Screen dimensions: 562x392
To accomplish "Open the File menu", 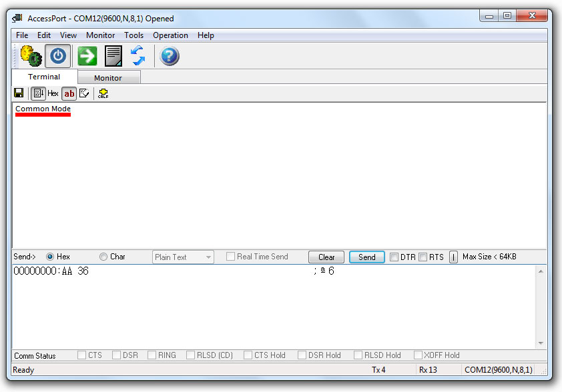I will [x=22, y=35].
